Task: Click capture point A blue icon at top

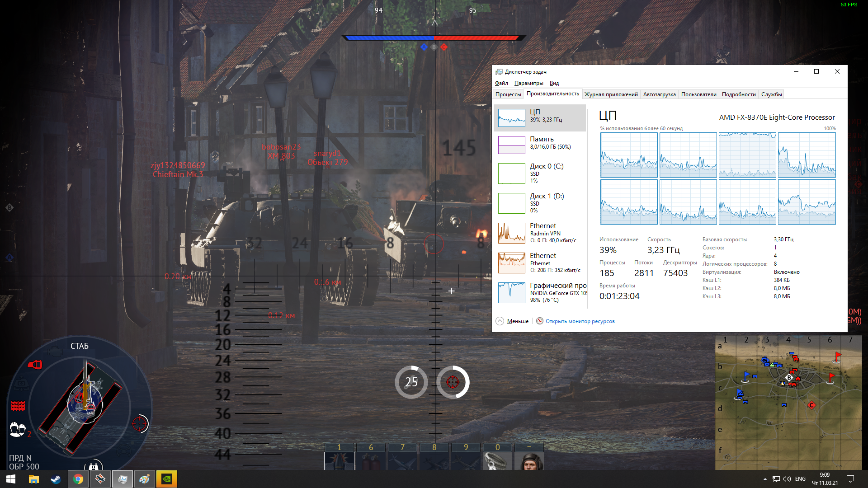Action: [424, 47]
